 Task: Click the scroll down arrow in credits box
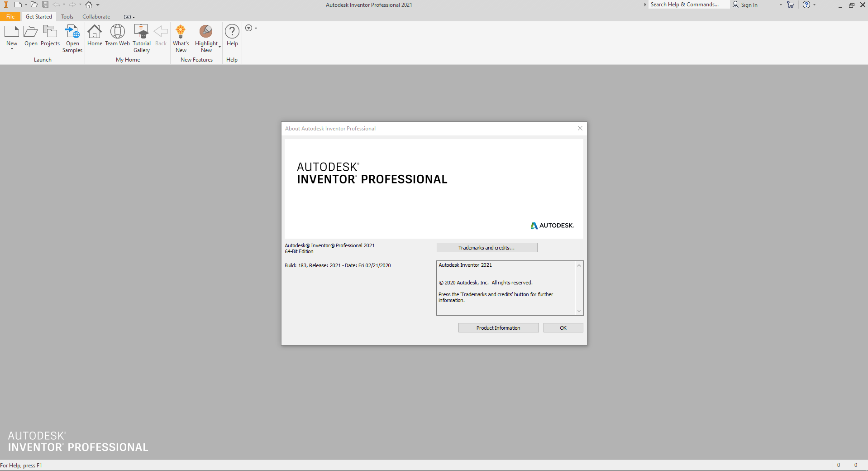579,311
